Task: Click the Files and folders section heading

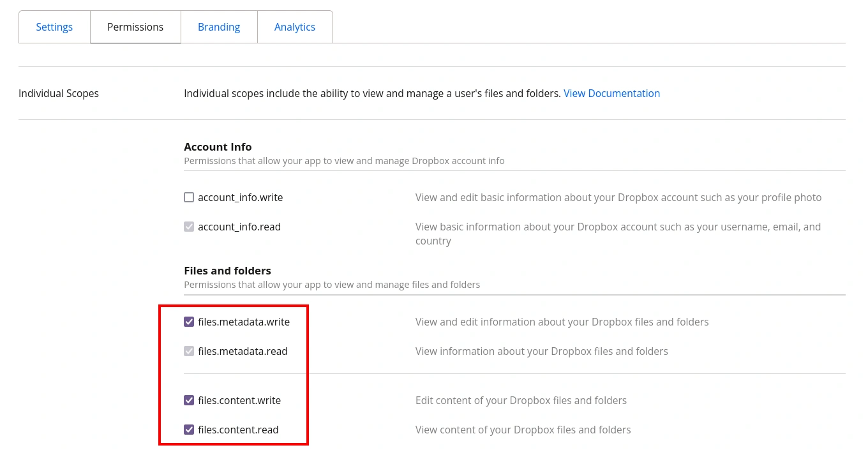Action: 227,270
